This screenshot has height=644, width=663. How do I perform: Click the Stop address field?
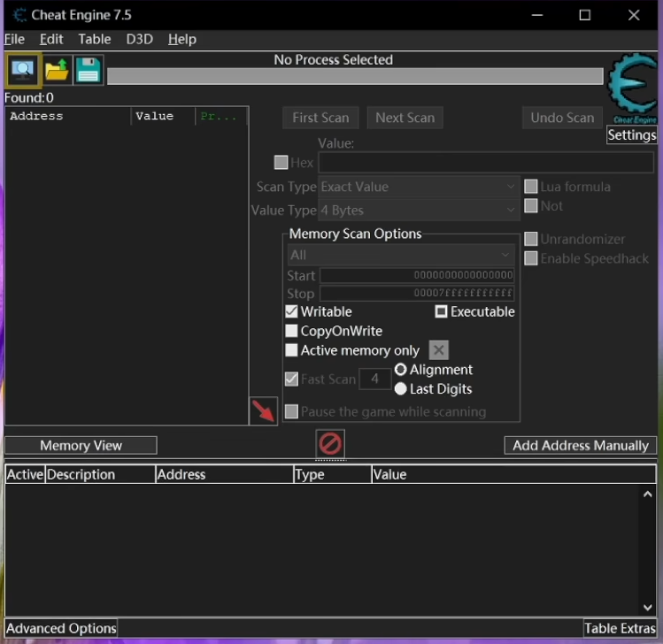[x=417, y=293]
